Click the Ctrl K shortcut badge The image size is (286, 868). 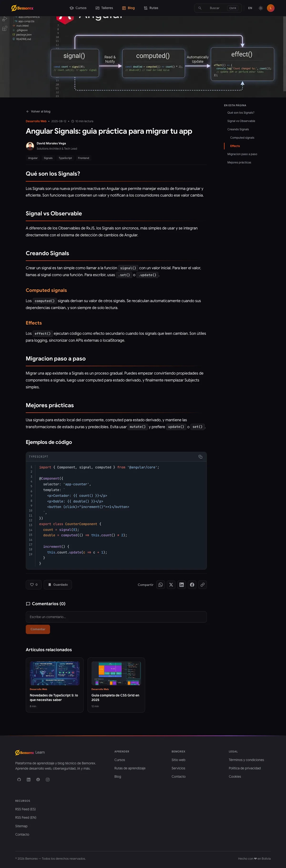(233, 8)
